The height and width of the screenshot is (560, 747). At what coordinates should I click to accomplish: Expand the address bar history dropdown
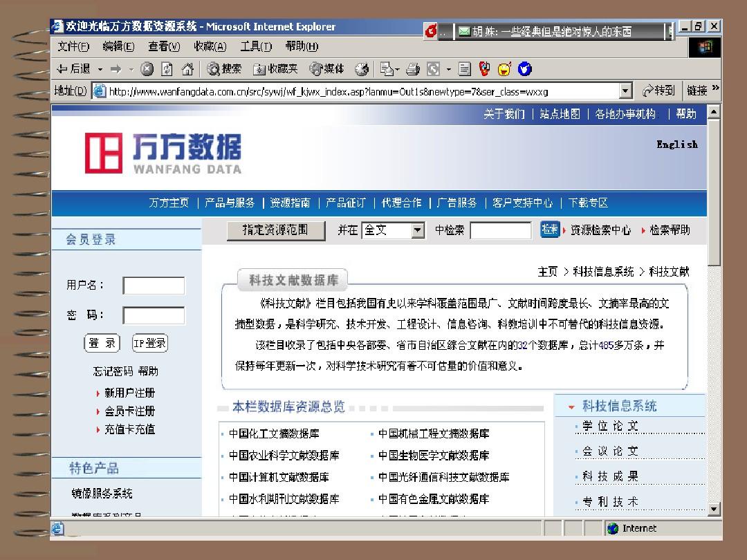[x=625, y=90]
